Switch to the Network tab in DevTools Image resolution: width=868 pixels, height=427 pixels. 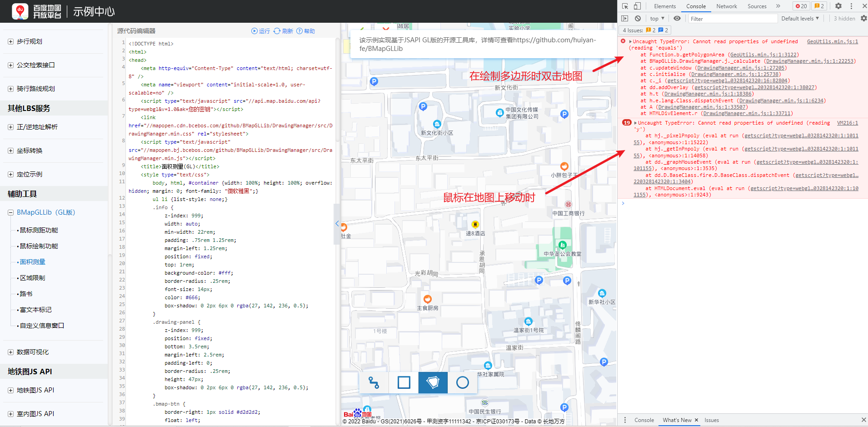pos(726,6)
